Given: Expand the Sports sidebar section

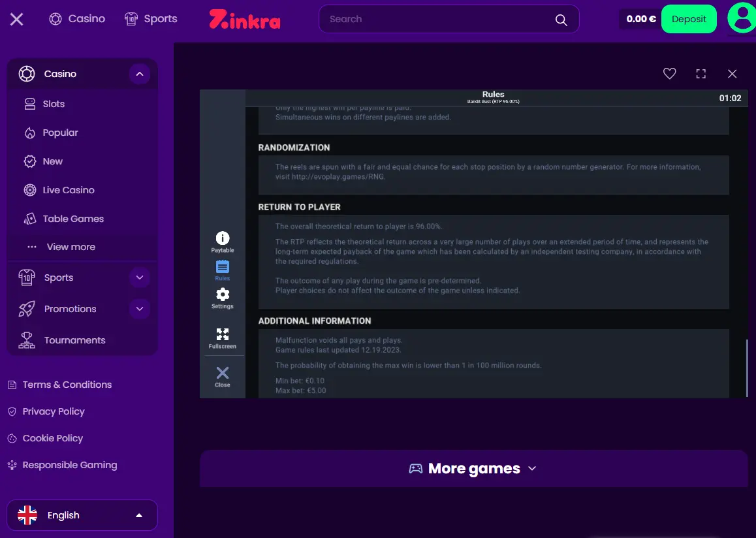Looking at the screenshot, I should [139, 277].
